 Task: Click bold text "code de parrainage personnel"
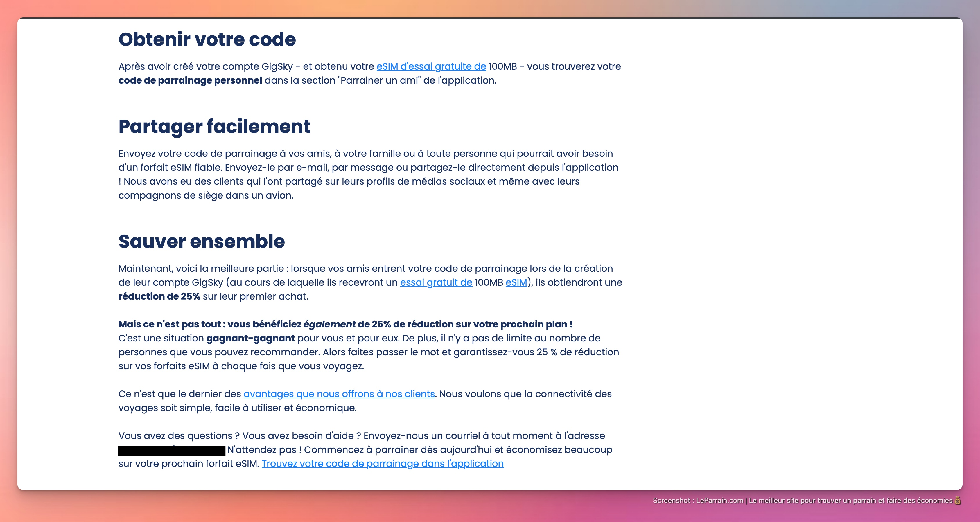tap(190, 81)
